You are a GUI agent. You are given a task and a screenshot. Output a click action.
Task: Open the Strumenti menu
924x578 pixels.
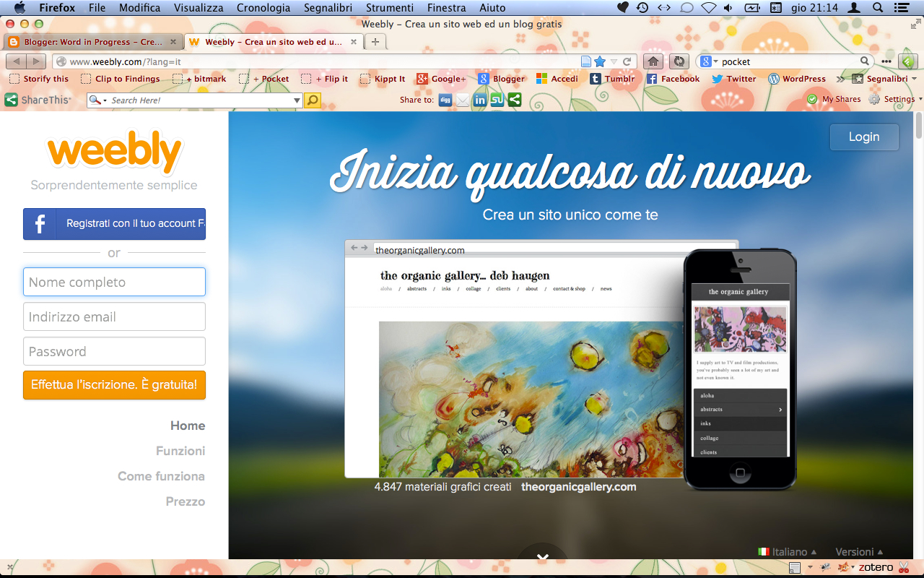[390, 8]
